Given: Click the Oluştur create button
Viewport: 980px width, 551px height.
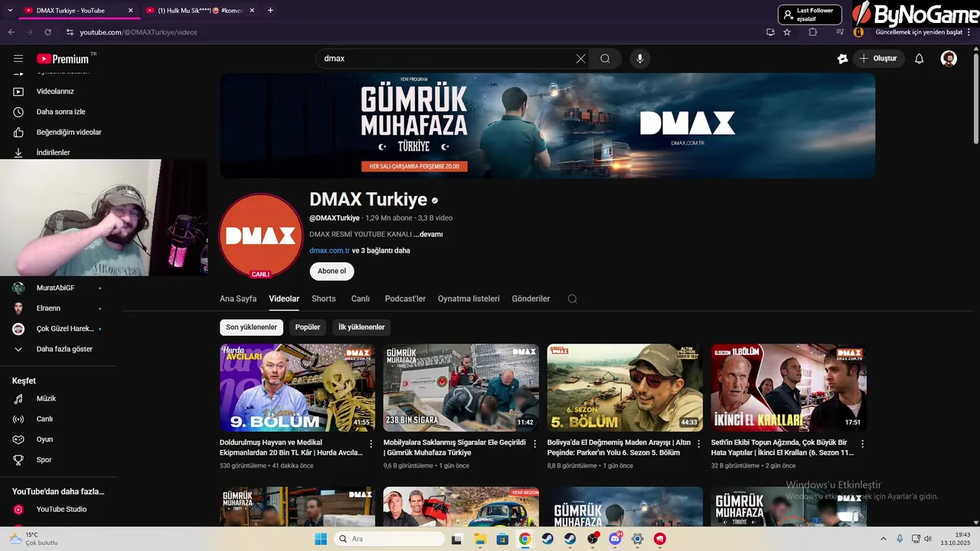Looking at the screenshot, I should [x=878, y=58].
